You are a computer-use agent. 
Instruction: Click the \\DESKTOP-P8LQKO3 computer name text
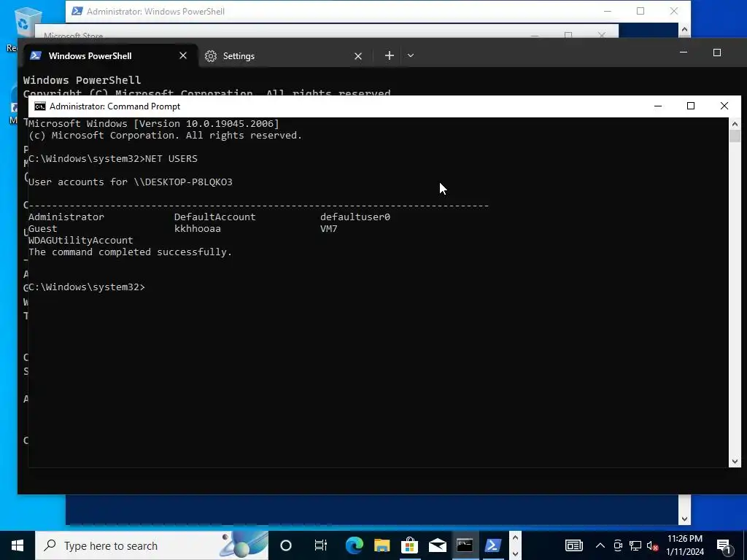point(183,182)
